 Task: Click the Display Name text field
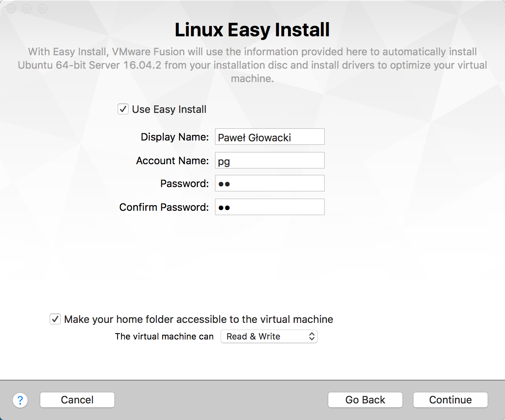(269, 137)
